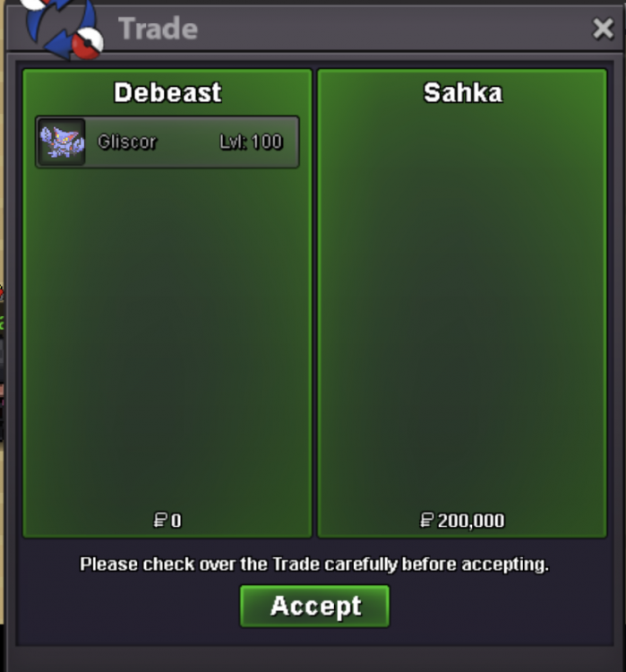Click the Gliscor sprite thumbnail
Screen dimensions: 626x672
(x=62, y=142)
